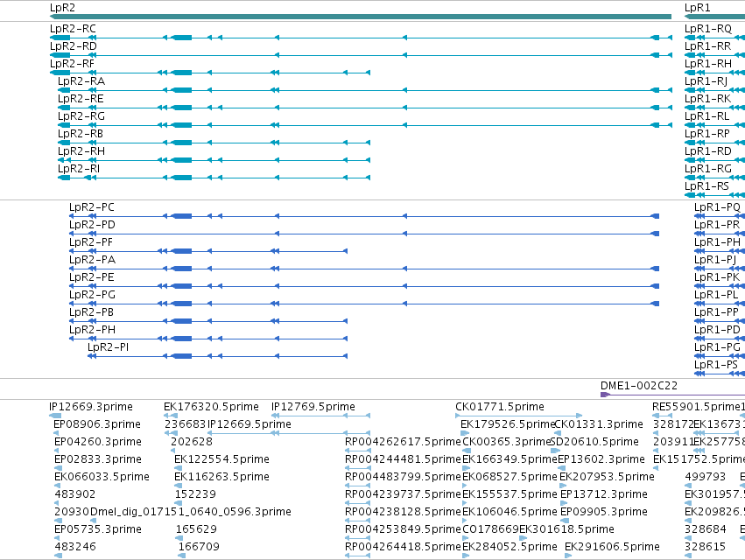Click the LpR1 gene label
This screenshot has height=560, width=745.
(x=697, y=8)
